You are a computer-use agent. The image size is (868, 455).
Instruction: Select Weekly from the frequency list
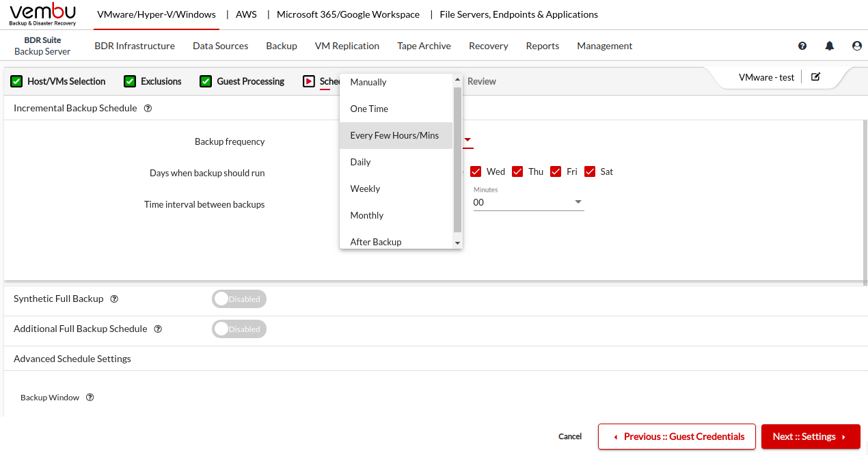[x=365, y=189]
